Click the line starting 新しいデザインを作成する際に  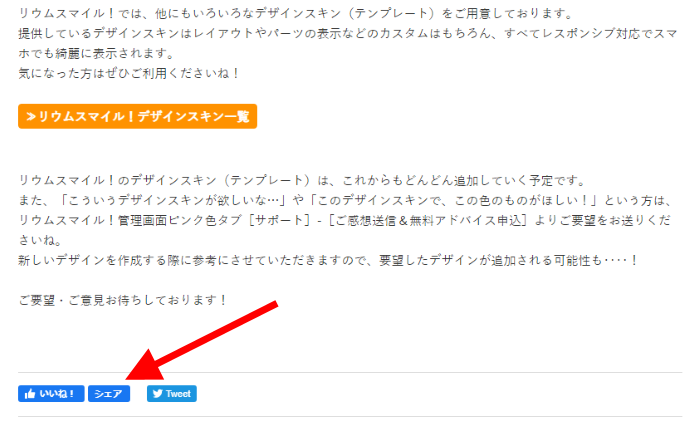(328, 260)
